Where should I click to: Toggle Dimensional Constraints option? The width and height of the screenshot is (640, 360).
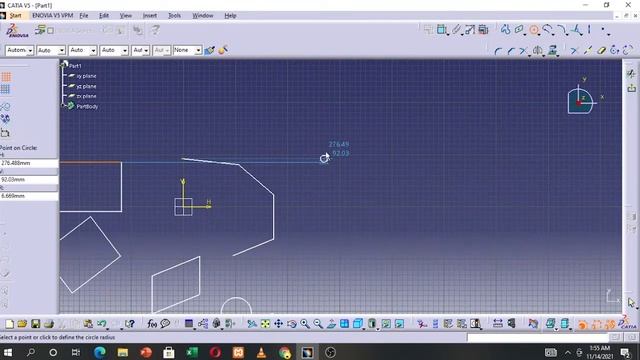5,133
